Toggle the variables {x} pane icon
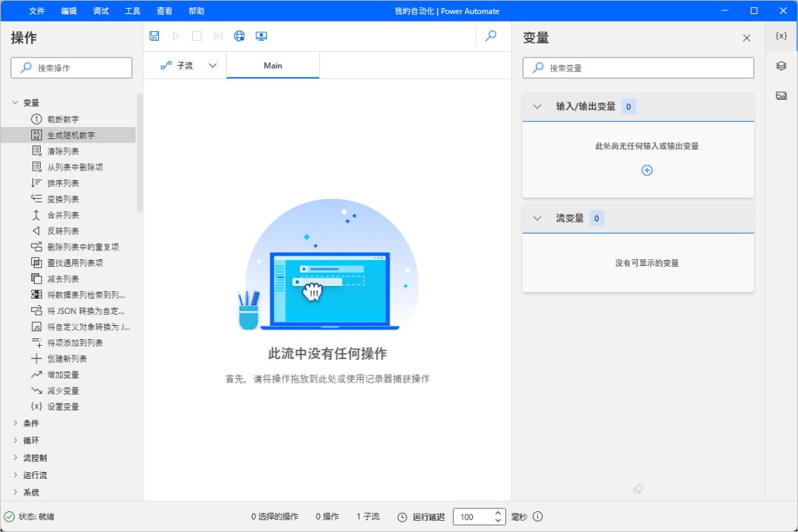Viewport: 798px width, 532px height. pyautogui.click(x=781, y=36)
